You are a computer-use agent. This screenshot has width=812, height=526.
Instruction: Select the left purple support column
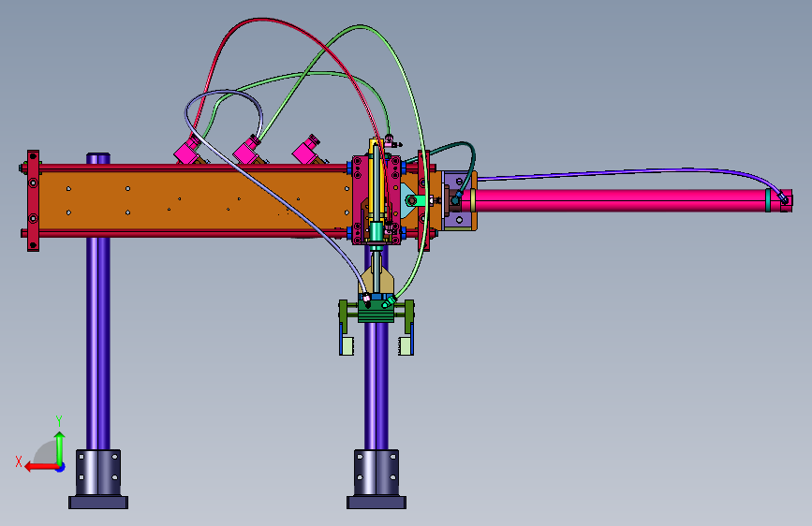(98, 342)
